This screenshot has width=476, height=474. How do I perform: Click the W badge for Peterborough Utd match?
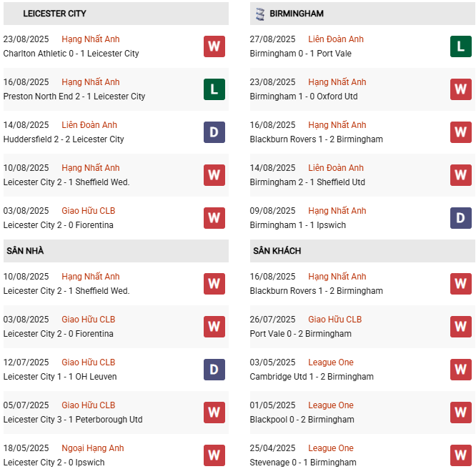214,413
